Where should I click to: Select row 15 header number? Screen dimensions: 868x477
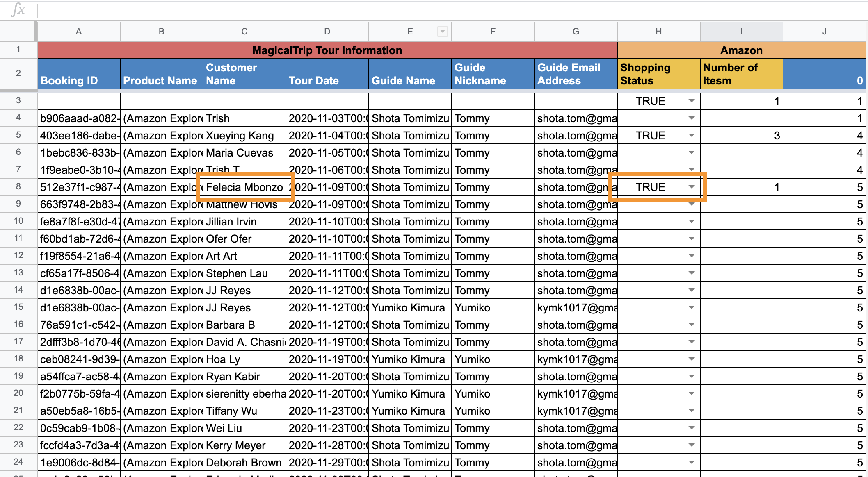[18, 307]
